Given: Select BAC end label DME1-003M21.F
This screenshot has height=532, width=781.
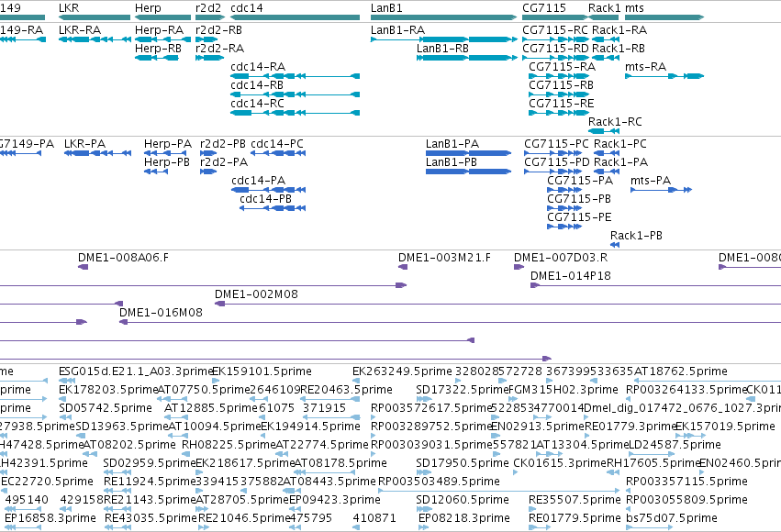Looking at the screenshot, I should [x=444, y=258].
